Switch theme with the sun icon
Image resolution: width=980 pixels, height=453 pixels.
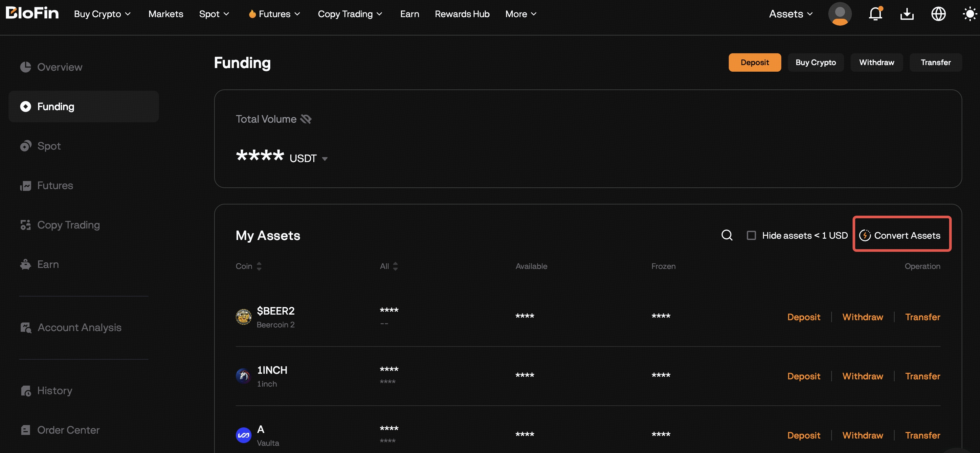(x=969, y=14)
